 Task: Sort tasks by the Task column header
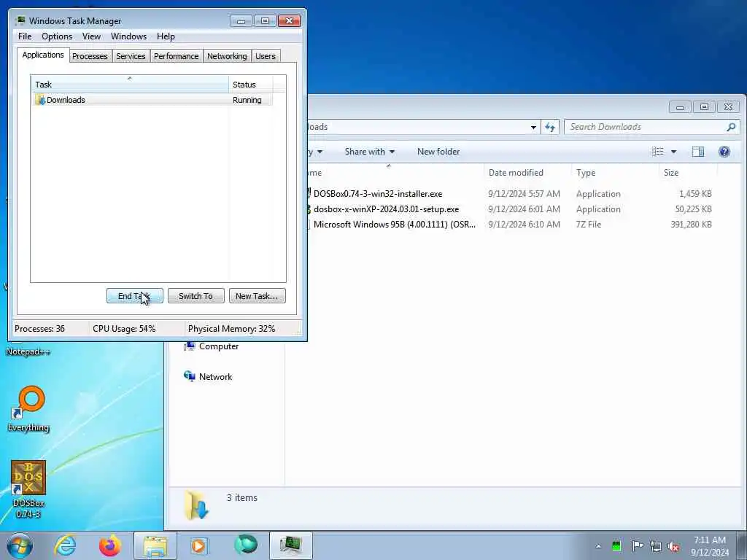point(130,85)
